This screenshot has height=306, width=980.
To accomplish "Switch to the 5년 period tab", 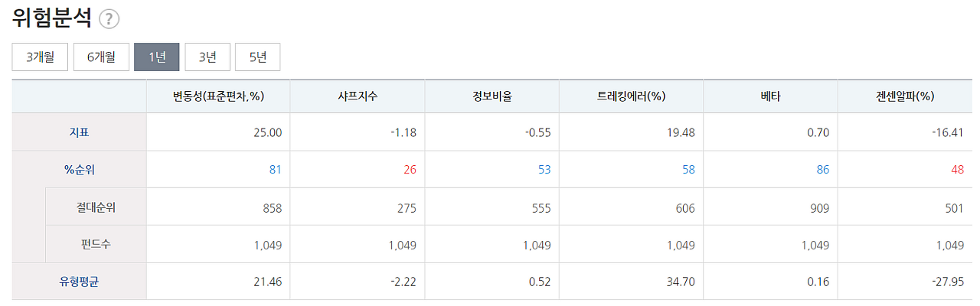I will tap(258, 57).
